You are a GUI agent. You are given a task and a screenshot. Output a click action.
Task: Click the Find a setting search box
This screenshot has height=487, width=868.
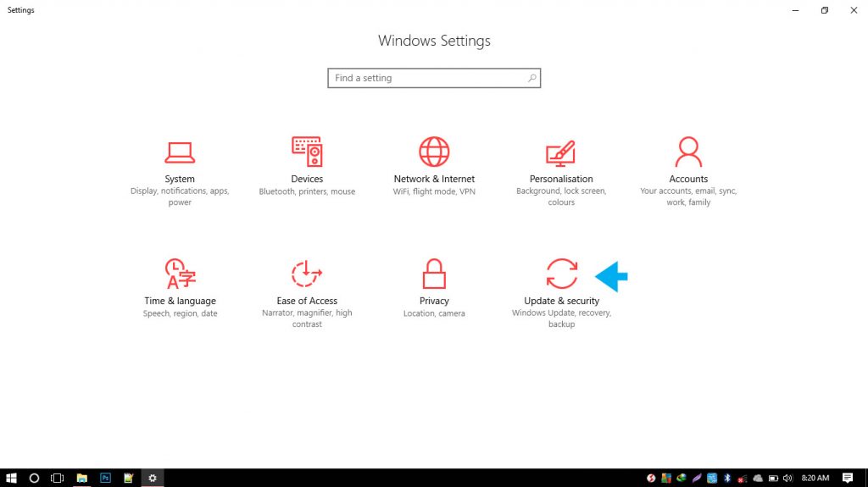[434, 78]
